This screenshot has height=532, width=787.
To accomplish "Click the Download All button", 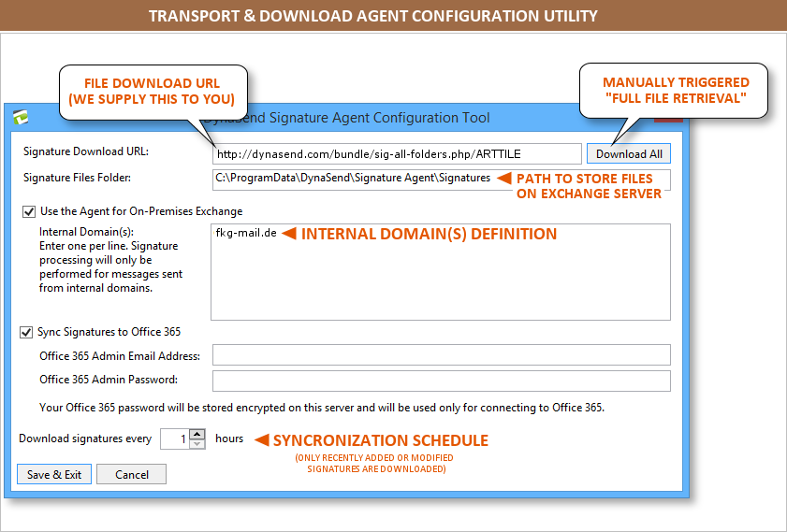I will 629,154.
